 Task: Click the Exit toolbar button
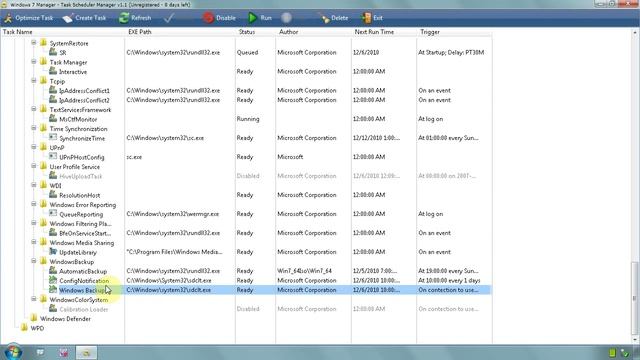coord(372,18)
